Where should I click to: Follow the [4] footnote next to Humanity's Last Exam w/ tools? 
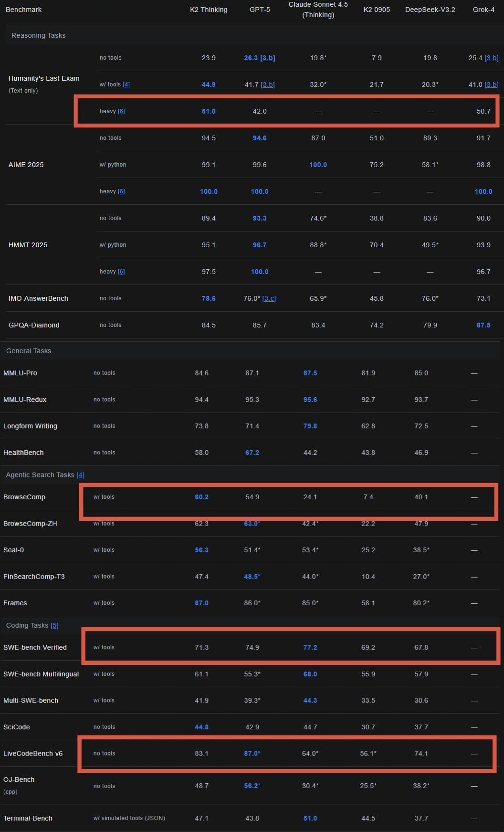tap(126, 84)
